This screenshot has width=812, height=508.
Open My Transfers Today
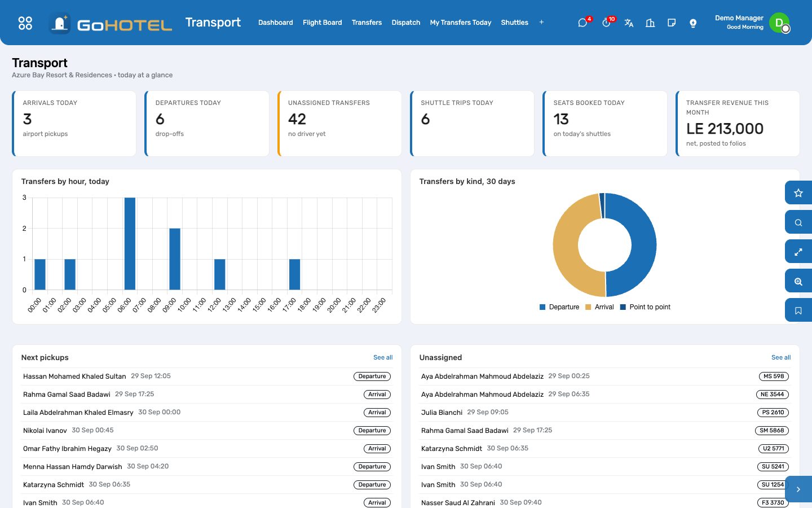(461, 23)
